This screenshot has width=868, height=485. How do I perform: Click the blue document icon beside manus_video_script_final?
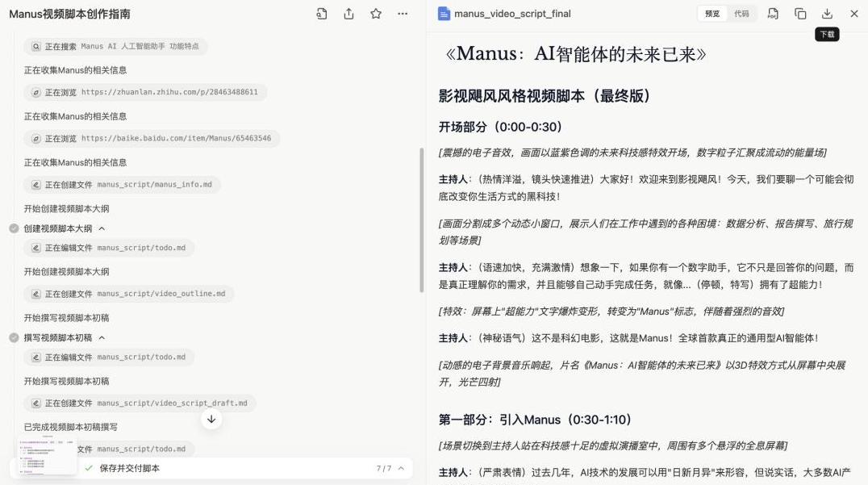(444, 14)
